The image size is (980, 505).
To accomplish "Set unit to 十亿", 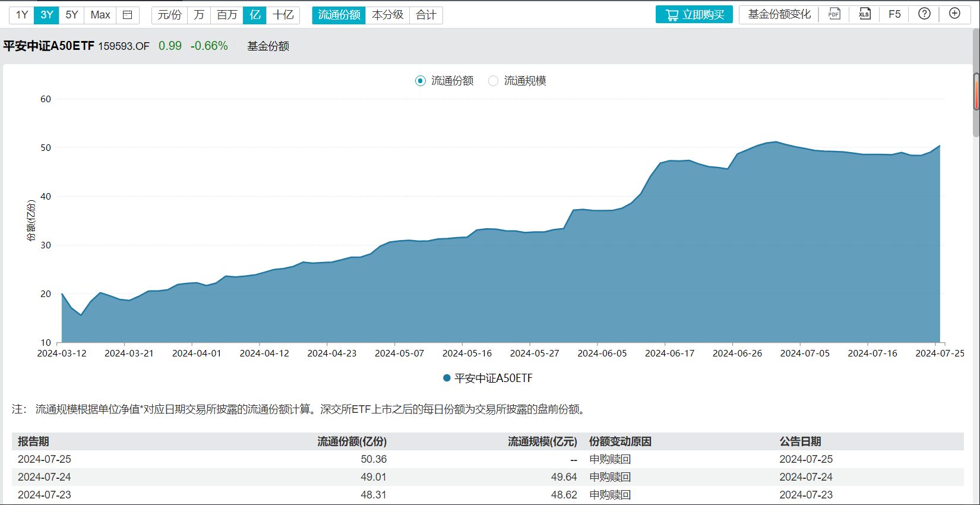I will tap(283, 15).
